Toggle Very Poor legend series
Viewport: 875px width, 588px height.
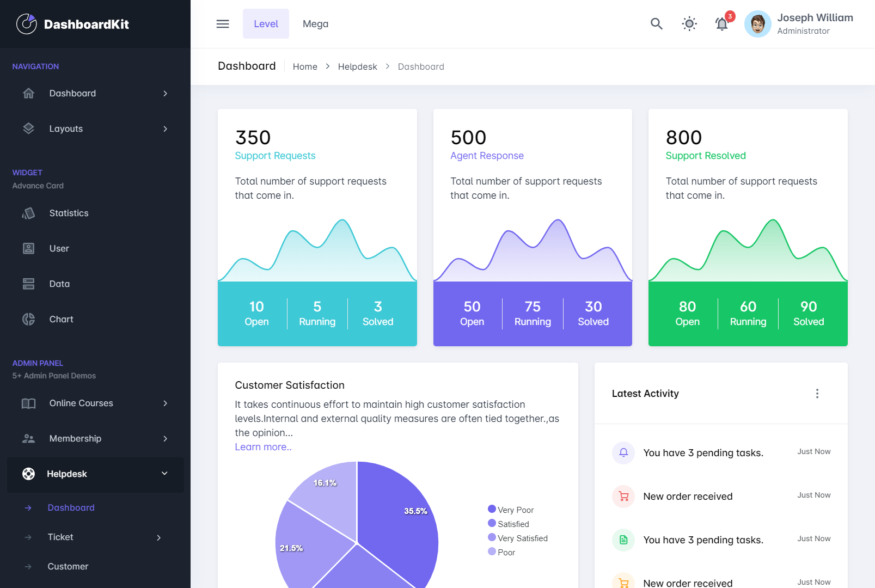click(x=511, y=510)
